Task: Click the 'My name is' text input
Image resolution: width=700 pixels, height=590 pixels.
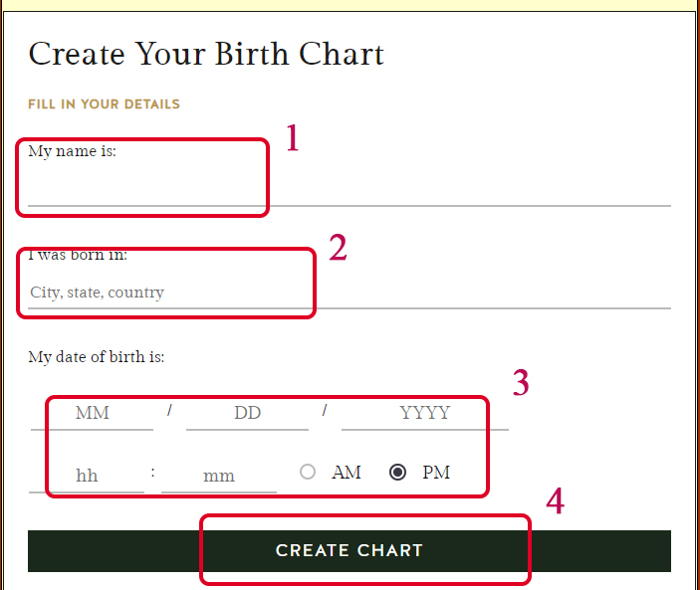Action: click(349, 186)
